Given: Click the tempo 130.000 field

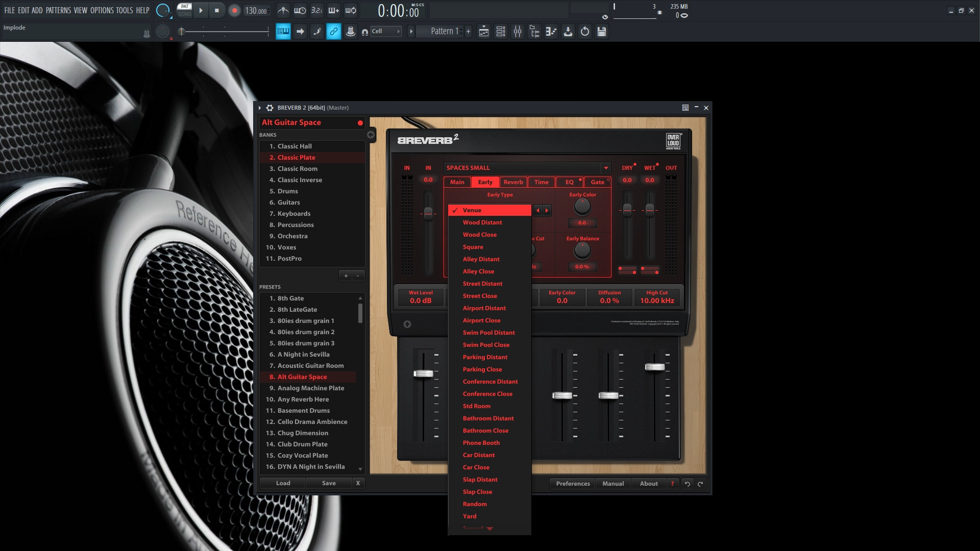Looking at the screenshot, I should click(x=256, y=11).
